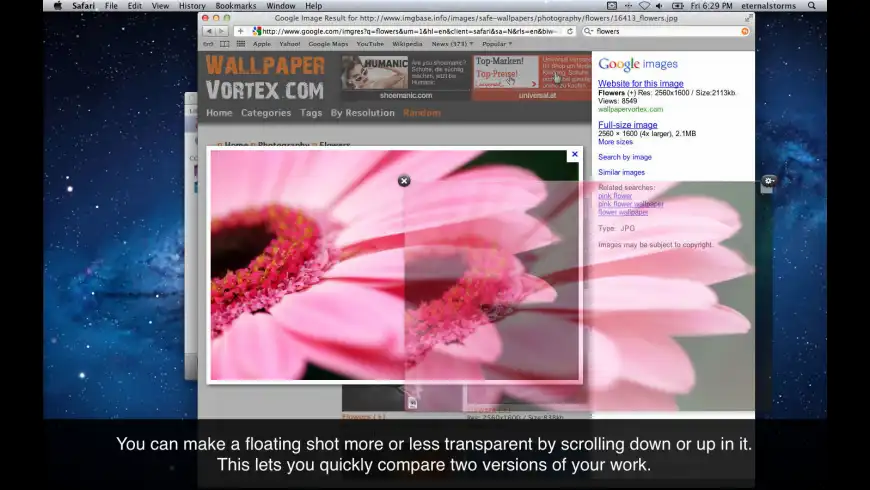The width and height of the screenshot is (870, 490).
Task: Open Categories on WallpaperVortex nav
Action: [266, 113]
